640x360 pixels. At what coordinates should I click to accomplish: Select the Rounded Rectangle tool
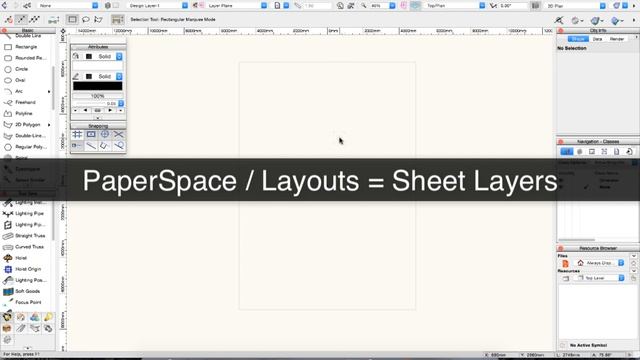tap(24, 58)
